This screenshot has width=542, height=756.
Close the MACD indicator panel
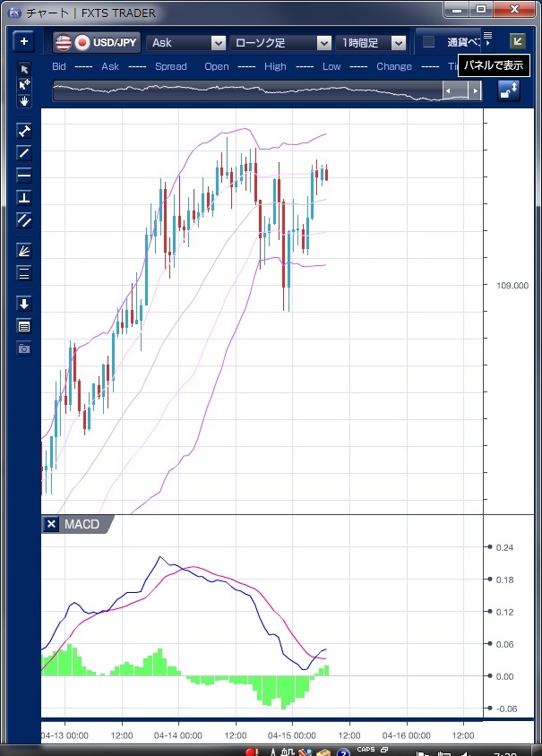click(51, 524)
